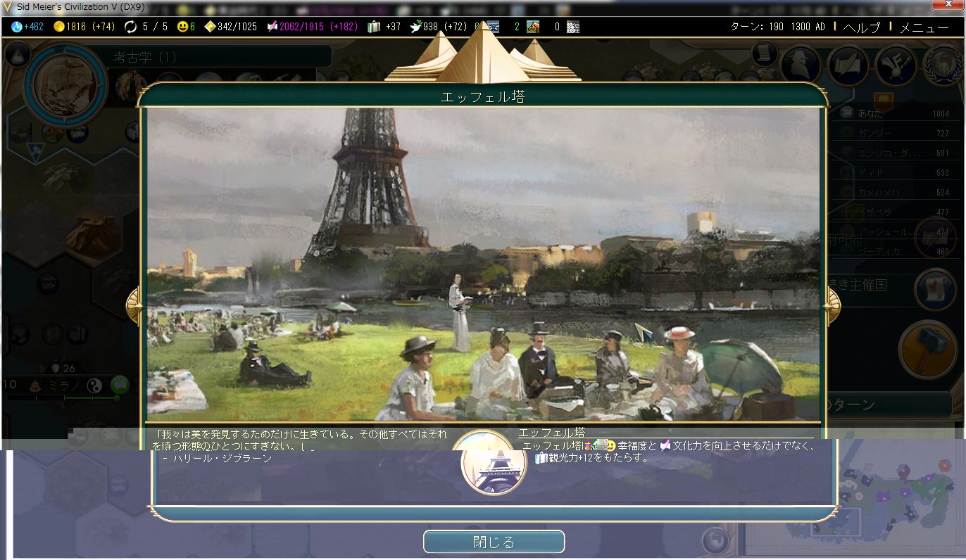This screenshot has width=966, height=560.
Task: Click the faith dove icon
Action: pos(415,27)
